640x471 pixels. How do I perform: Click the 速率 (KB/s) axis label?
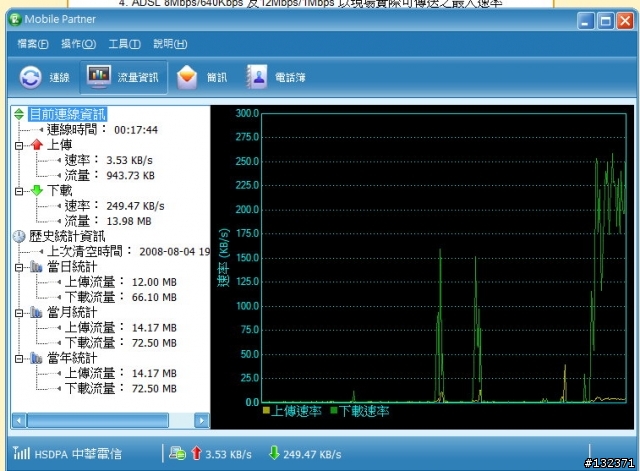tap(223, 258)
